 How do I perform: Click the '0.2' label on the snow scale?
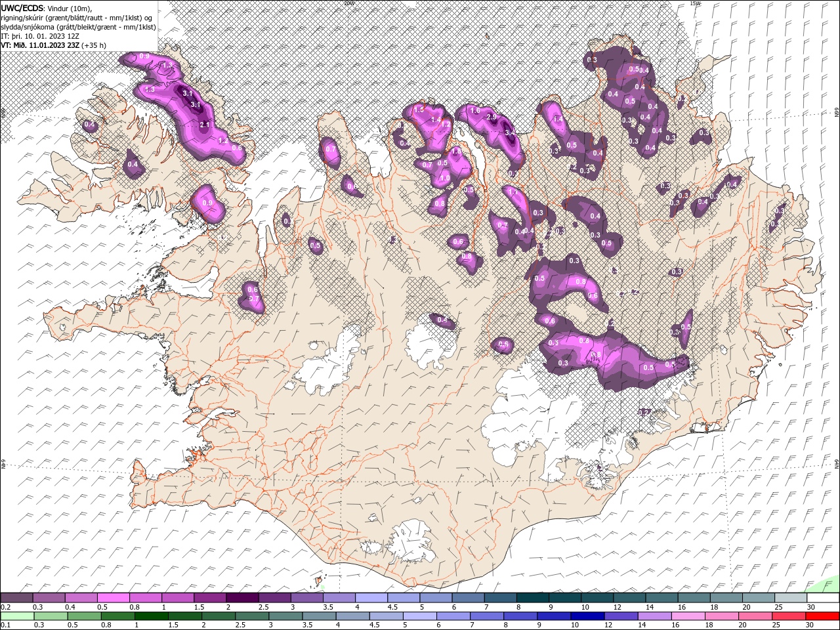pos(5,607)
